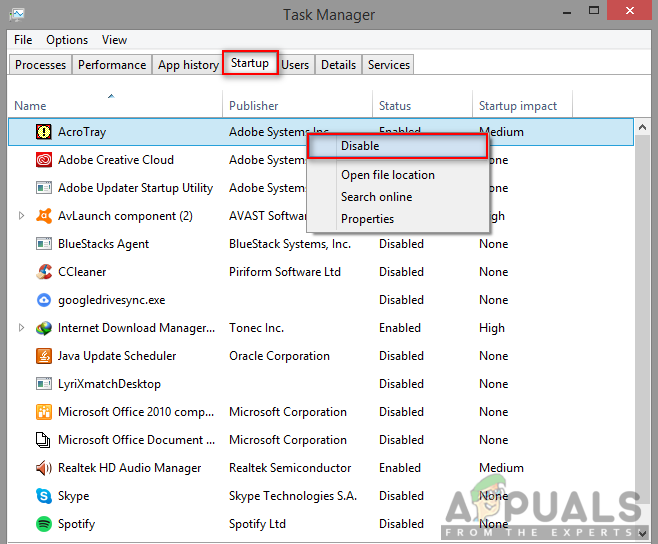Screen dimensions: 658x544
Task: Open the Options menu
Action: 67,40
